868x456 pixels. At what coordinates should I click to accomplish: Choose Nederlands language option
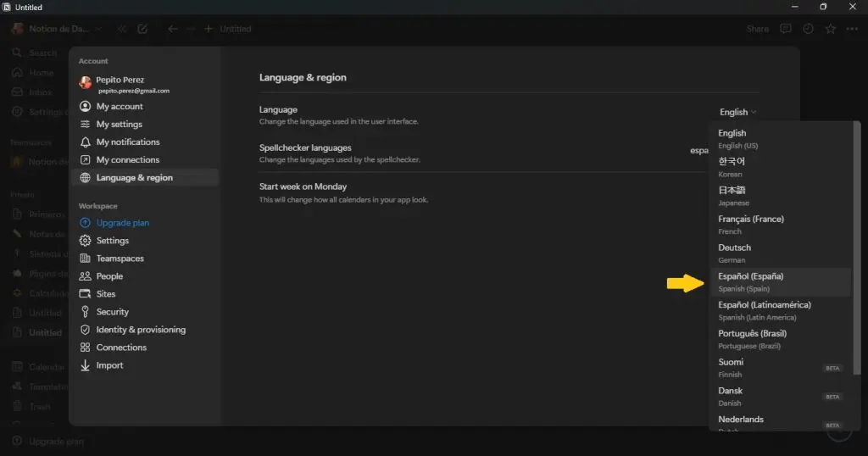781,422
